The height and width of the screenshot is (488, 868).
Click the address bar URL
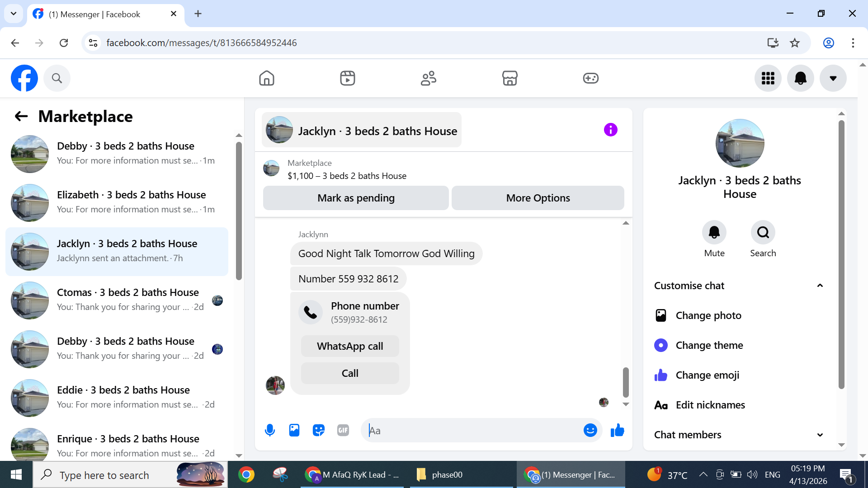[x=202, y=43]
